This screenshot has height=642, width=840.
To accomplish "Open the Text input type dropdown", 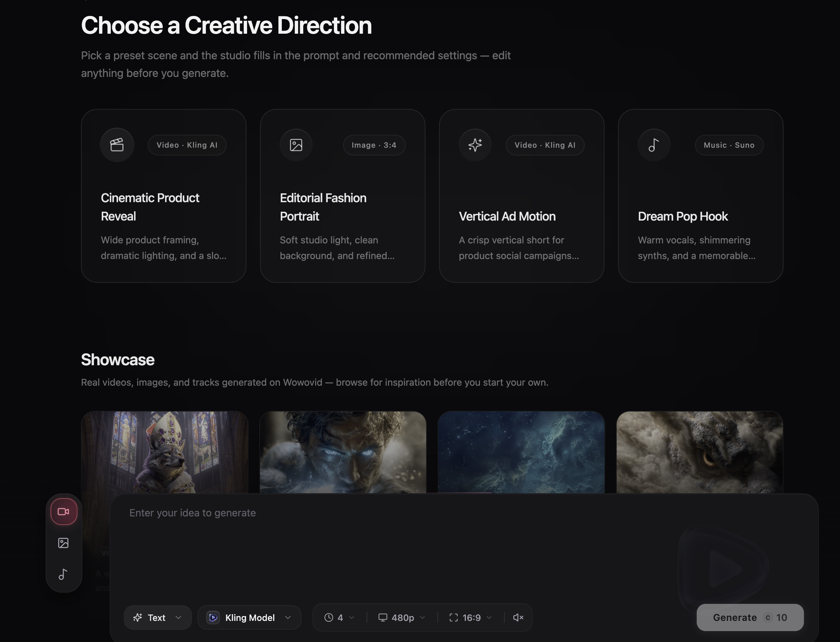I will (157, 617).
